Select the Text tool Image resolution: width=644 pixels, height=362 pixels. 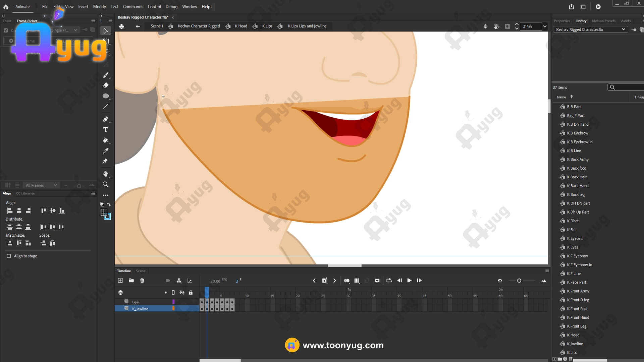(106, 130)
